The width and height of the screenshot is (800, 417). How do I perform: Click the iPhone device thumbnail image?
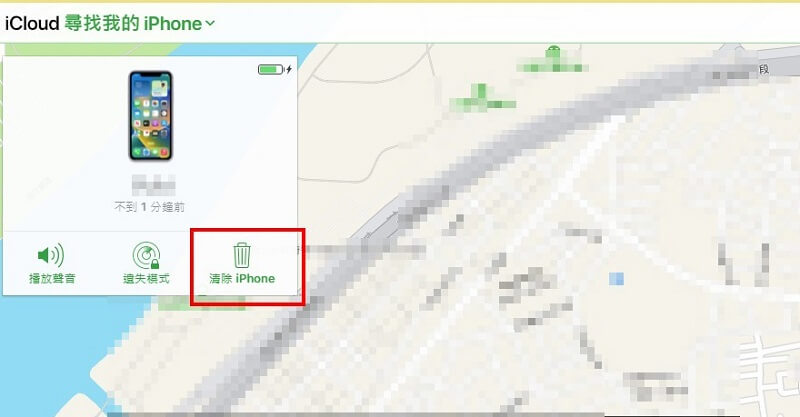point(151,116)
